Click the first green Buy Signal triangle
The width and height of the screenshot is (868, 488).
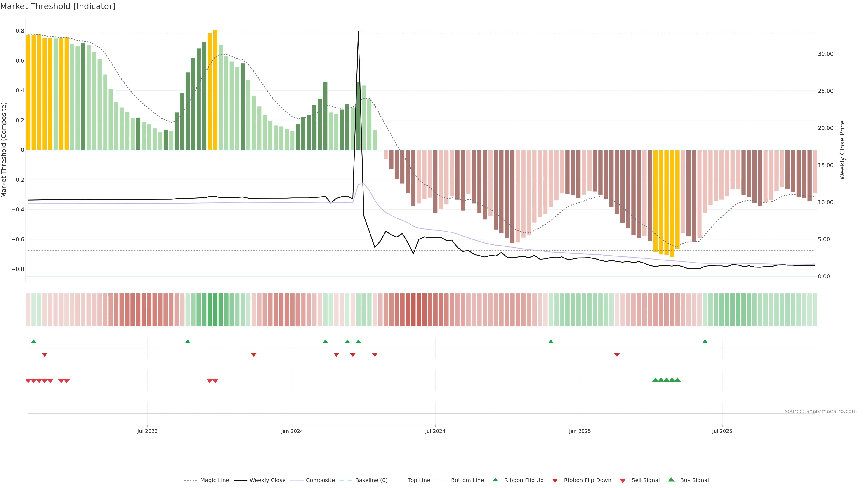point(655,380)
